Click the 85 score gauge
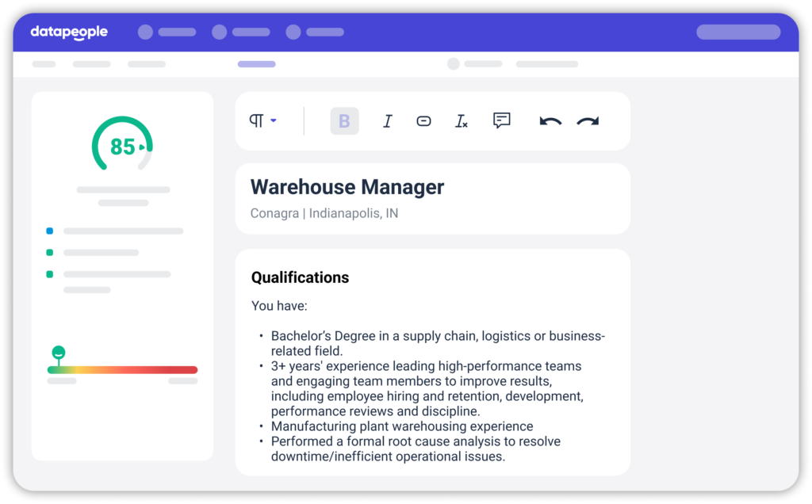 click(x=122, y=147)
